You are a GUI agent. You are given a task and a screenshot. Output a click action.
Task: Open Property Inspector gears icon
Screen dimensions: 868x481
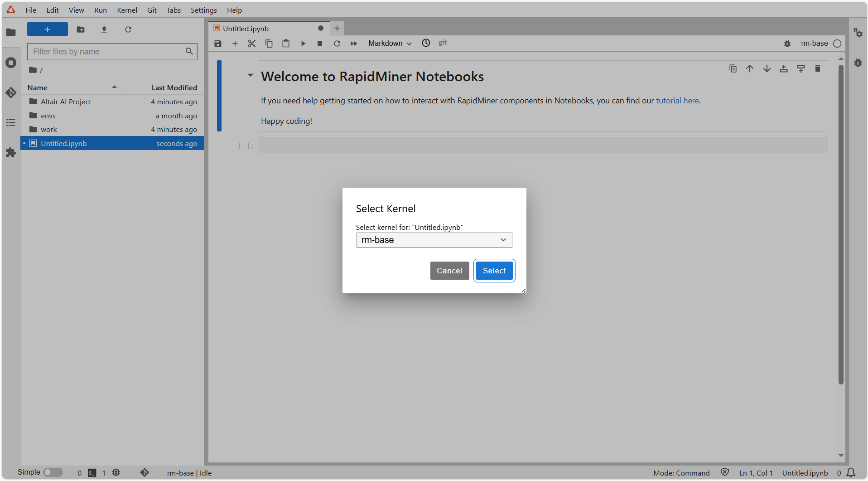(x=858, y=33)
